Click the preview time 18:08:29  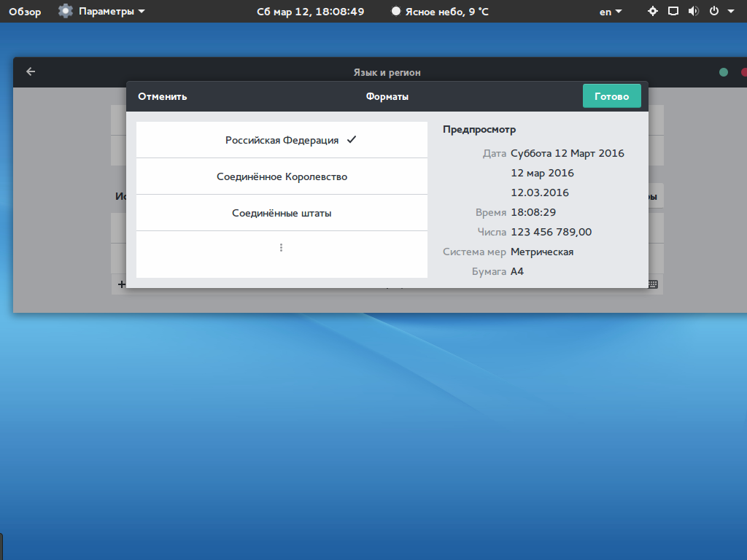(533, 212)
